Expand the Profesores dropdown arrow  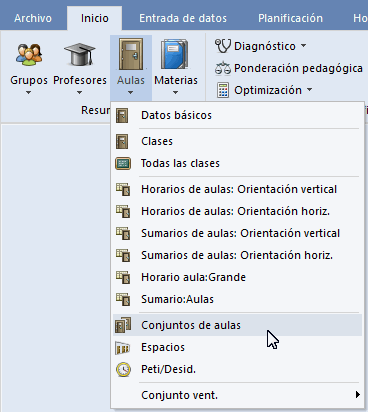[79, 93]
